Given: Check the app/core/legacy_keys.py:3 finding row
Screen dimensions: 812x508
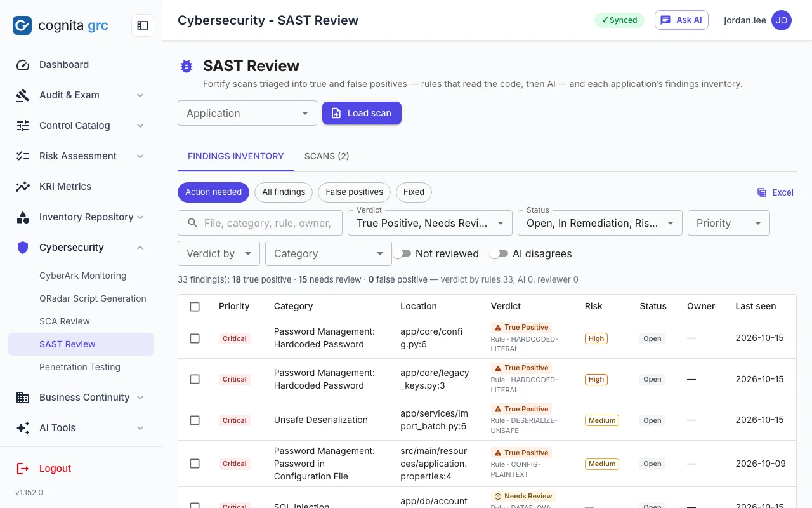Looking at the screenshot, I should coord(195,379).
